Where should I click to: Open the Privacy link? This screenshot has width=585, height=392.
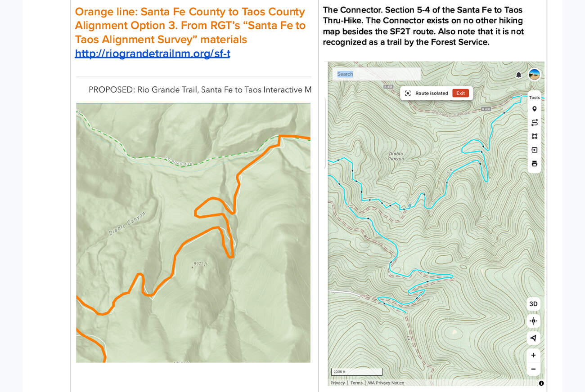click(337, 383)
